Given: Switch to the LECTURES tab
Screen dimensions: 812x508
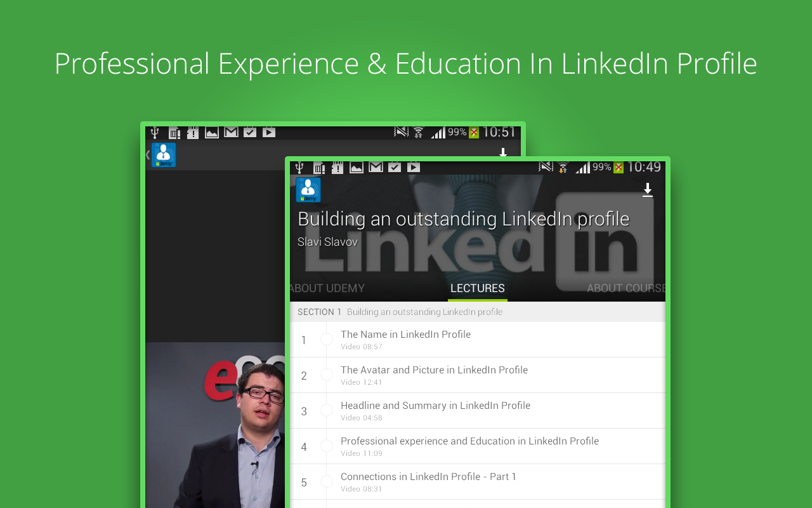Looking at the screenshot, I should click(x=478, y=288).
